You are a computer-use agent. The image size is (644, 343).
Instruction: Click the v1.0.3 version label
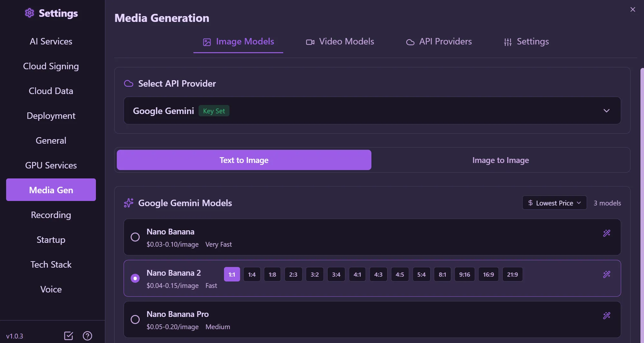[x=14, y=336]
